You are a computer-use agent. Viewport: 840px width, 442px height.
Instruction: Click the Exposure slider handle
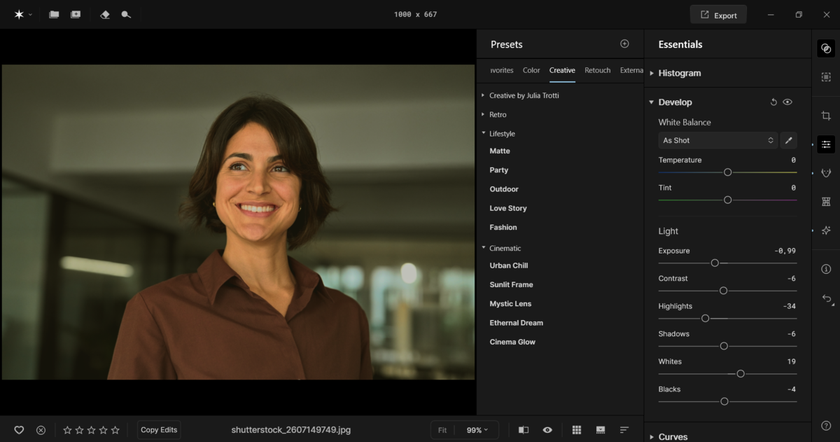(715, 263)
